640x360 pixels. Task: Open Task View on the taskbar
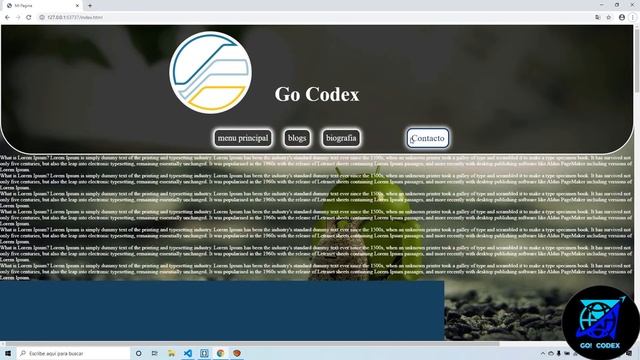coord(155,353)
